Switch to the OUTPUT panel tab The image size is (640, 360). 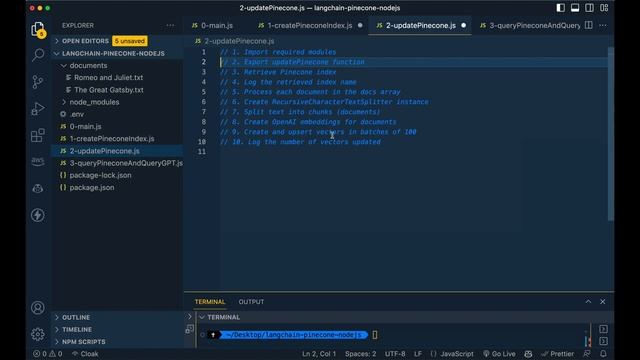coord(251,302)
